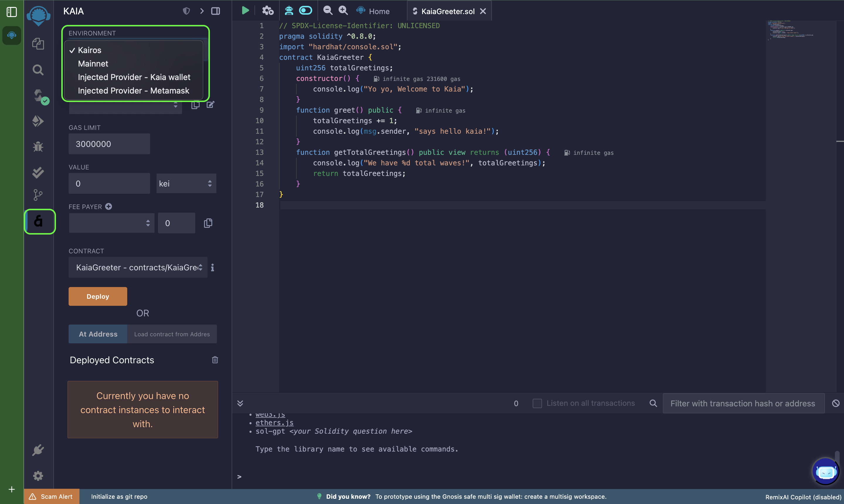The height and width of the screenshot is (504, 844).
Task: Open the Plugin Manager plug icon
Action: [38, 450]
